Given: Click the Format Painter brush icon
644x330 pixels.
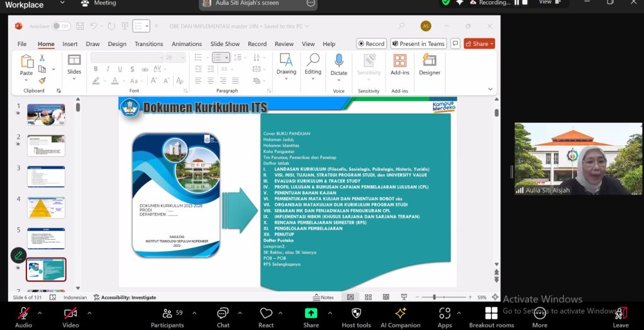Looking at the screenshot, I should (x=42, y=80).
